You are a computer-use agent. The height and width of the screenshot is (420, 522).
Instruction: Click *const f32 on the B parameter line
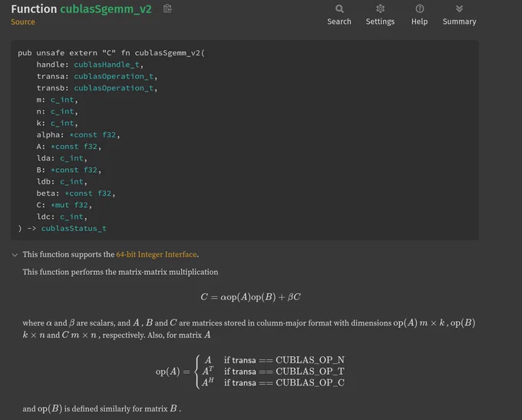pyautogui.click(x=74, y=170)
